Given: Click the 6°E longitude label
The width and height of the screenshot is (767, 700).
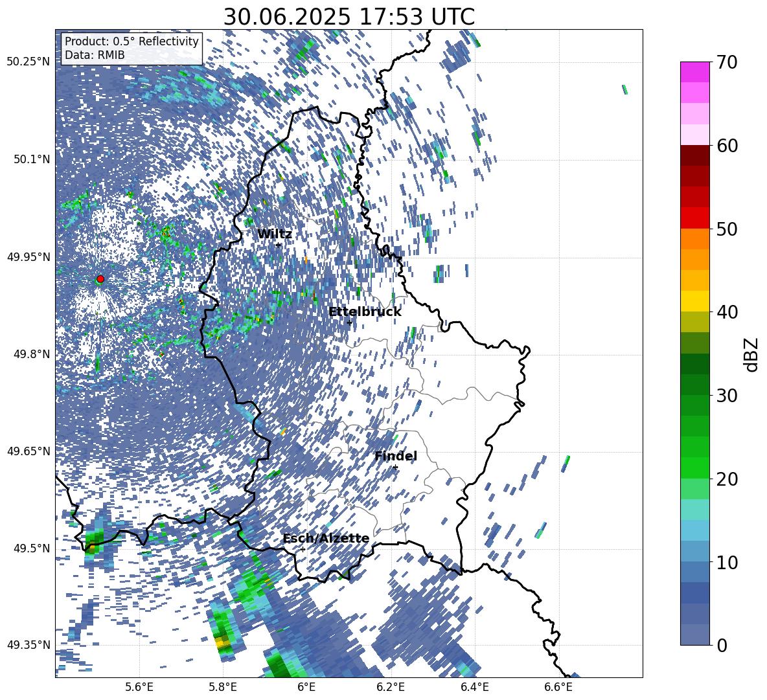Looking at the screenshot, I should pos(306,688).
